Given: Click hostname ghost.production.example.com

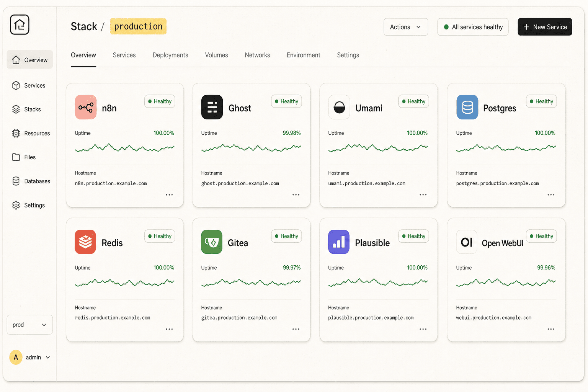Looking at the screenshot, I should pyautogui.click(x=240, y=183).
